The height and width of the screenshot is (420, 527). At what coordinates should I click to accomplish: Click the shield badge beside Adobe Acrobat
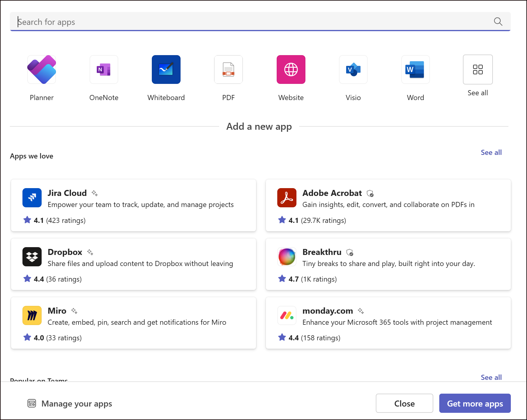click(370, 194)
